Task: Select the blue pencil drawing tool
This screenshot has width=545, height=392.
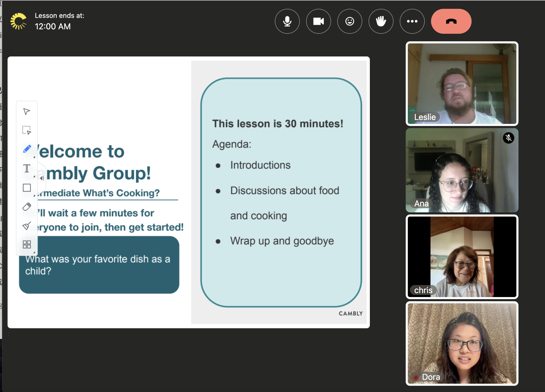Action: click(27, 149)
